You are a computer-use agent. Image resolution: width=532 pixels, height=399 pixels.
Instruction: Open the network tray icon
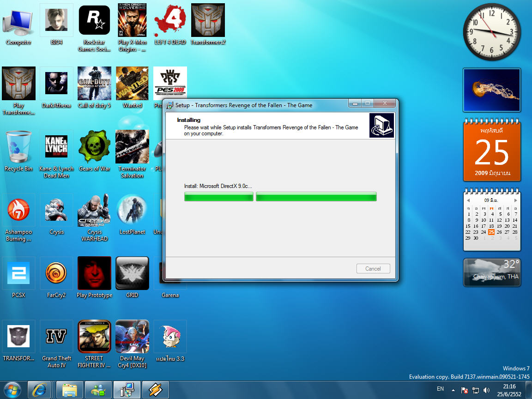[476, 390]
